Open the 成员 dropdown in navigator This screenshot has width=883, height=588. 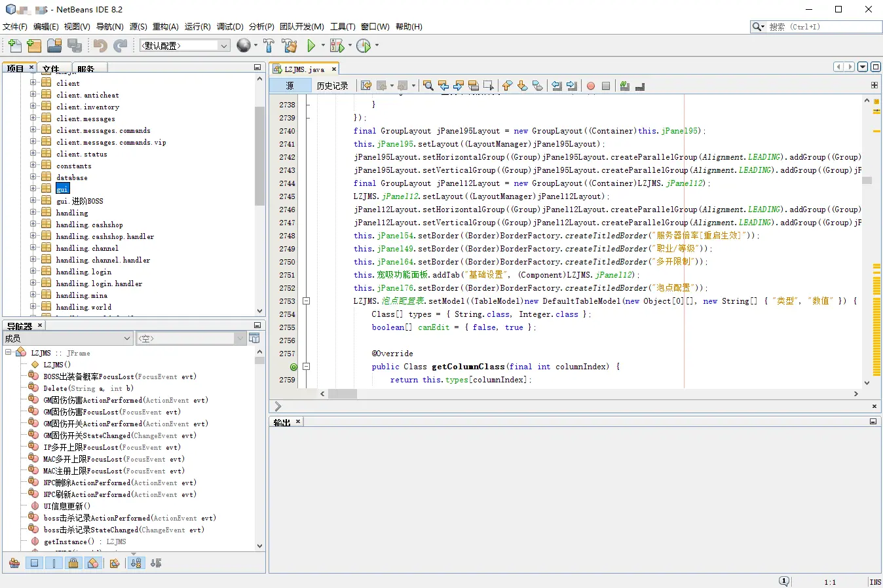tap(68, 338)
